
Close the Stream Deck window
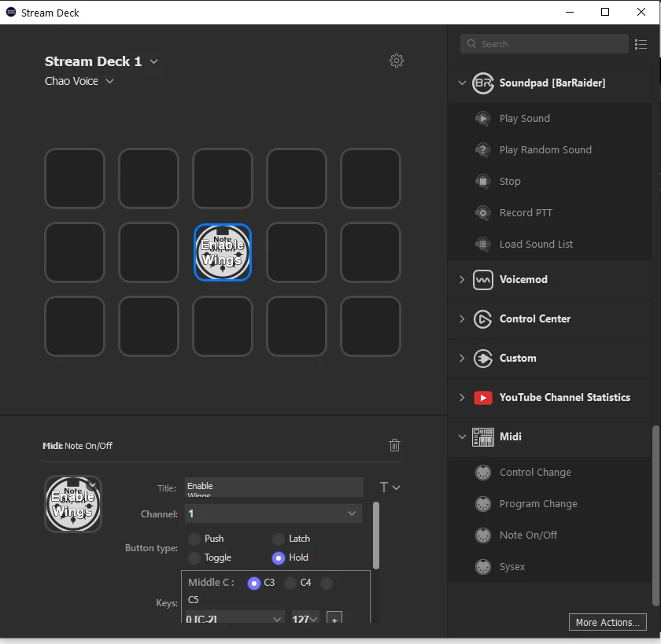(641, 13)
